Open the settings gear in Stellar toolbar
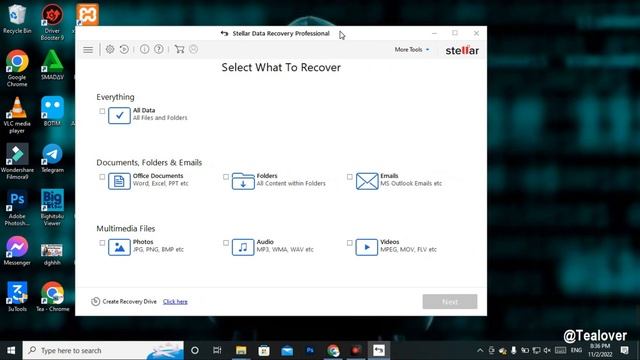This screenshot has width=640, height=360. pyautogui.click(x=110, y=49)
